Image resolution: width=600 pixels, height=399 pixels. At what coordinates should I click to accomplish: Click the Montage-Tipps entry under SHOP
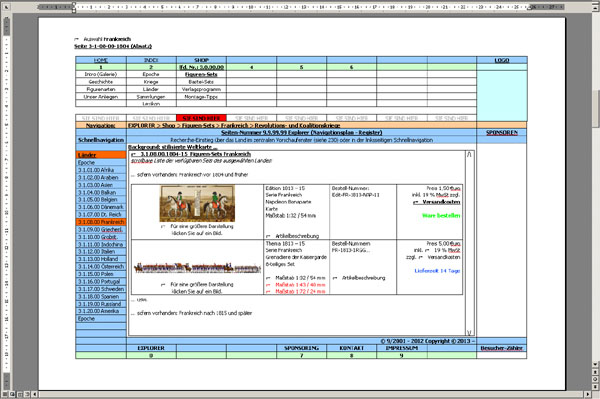[201, 97]
